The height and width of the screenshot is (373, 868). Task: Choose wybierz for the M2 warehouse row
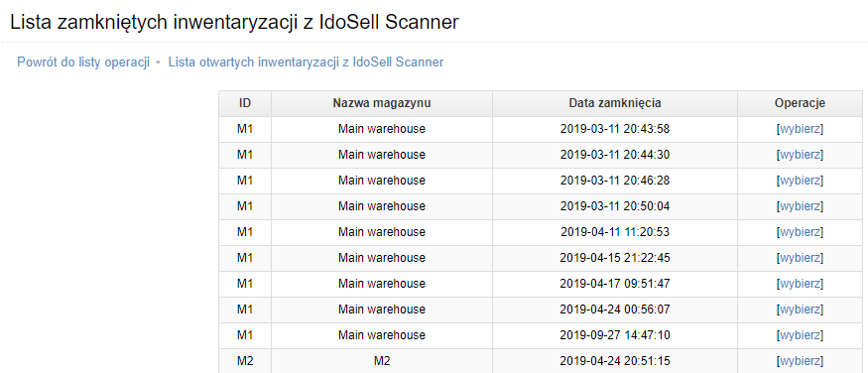tap(800, 361)
